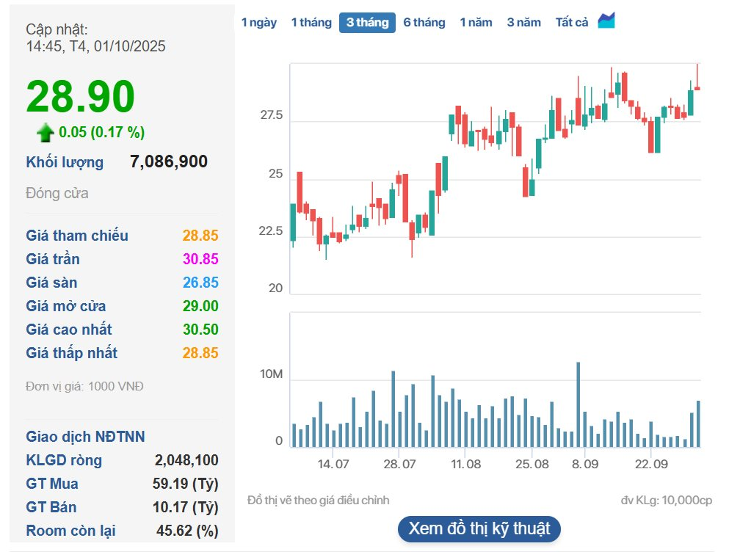Click the tallest volume bar near 8.09
Screen dimensions: 740x560
578,404
